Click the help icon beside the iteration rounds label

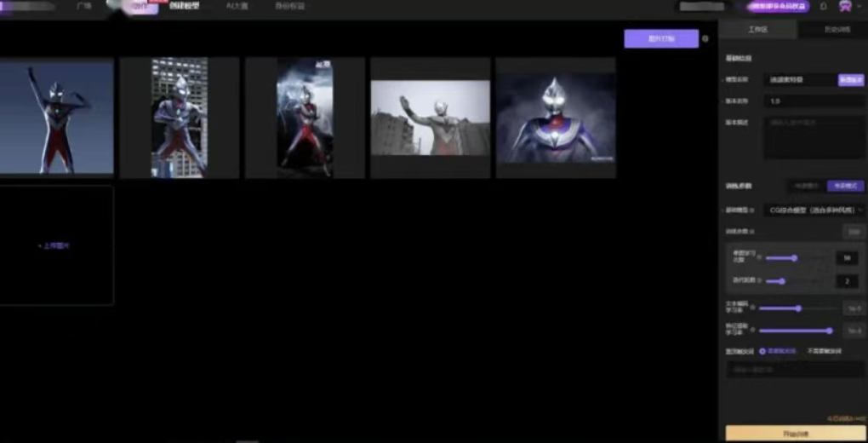click(760, 280)
